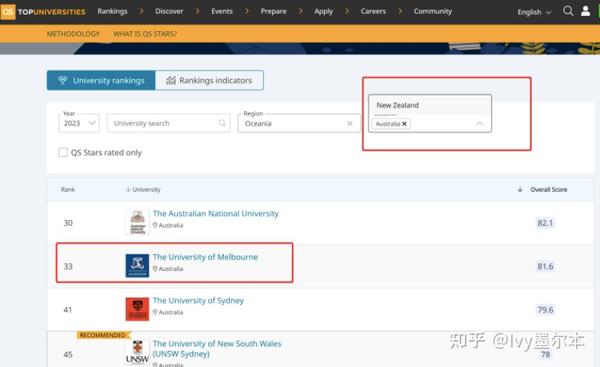The height and width of the screenshot is (367, 600).
Task: Open the English language dropdown
Action: pyautogui.click(x=534, y=12)
